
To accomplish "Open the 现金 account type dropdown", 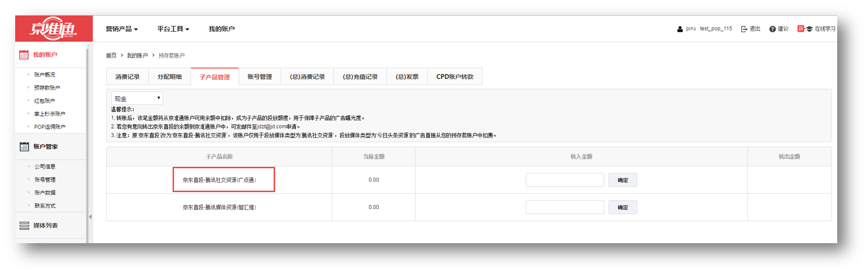I will (x=137, y=98).
